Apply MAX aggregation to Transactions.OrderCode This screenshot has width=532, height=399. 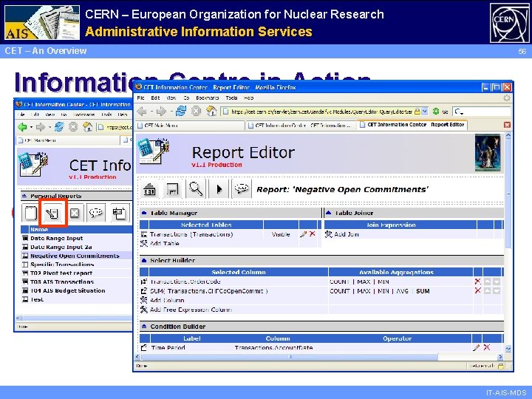point(364,282)
